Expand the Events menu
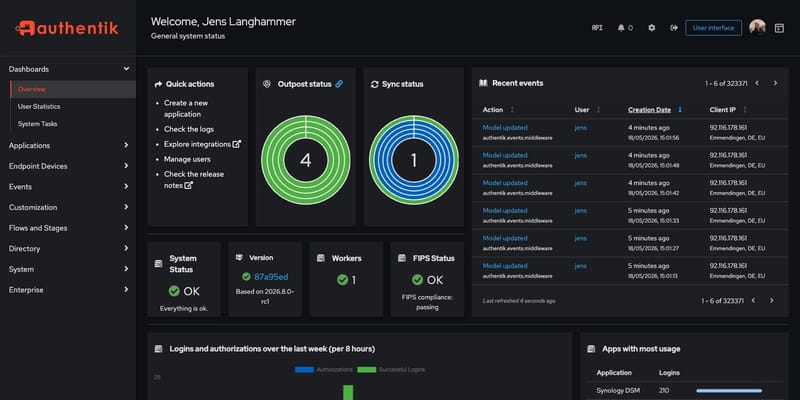 tap(68, 187)
